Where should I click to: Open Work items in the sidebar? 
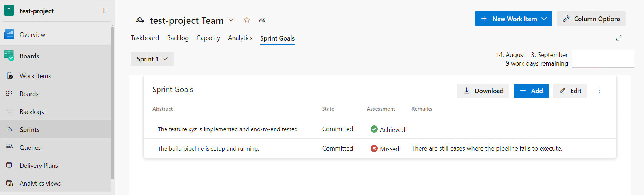[35, 76]
